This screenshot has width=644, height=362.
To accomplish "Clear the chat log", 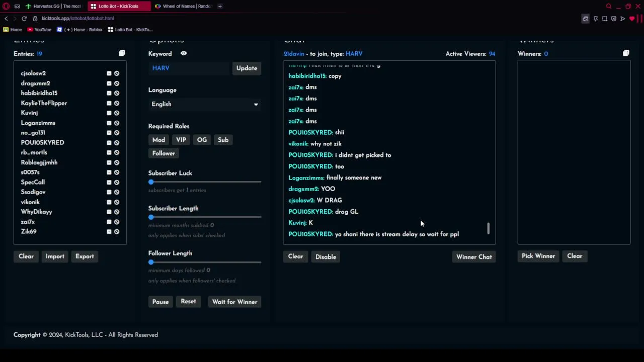I will point(295,256).
